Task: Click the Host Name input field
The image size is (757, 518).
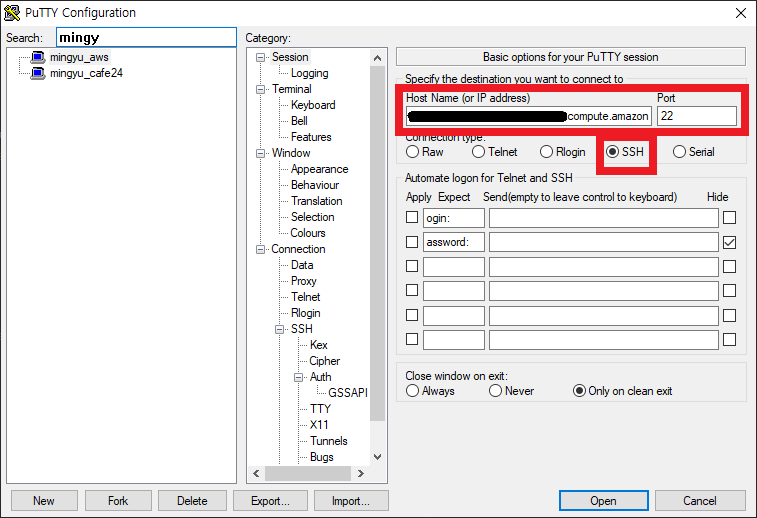Action: click(529, 116)
